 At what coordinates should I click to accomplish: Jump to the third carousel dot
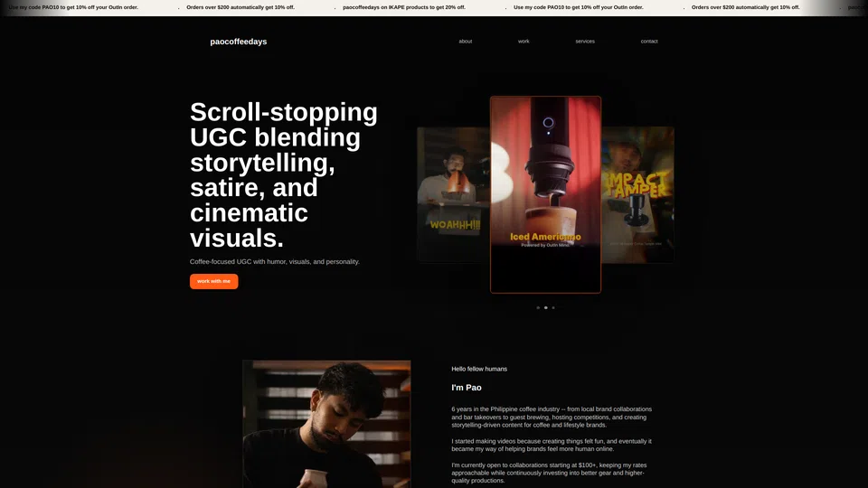coord(553,307)
